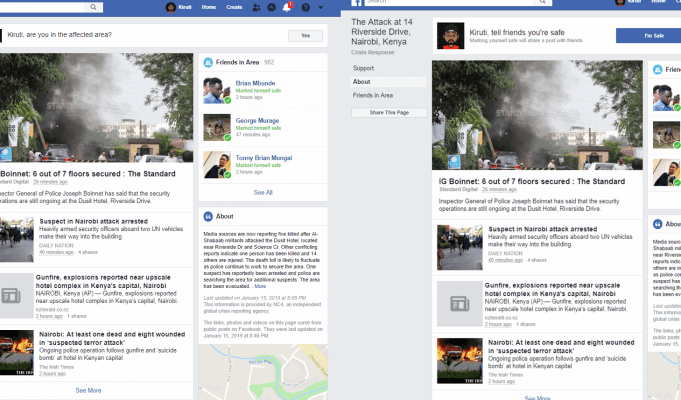This screenshot has height=400, width=681.
Task: Go to Home in left window header
Action: pos(209,7)
